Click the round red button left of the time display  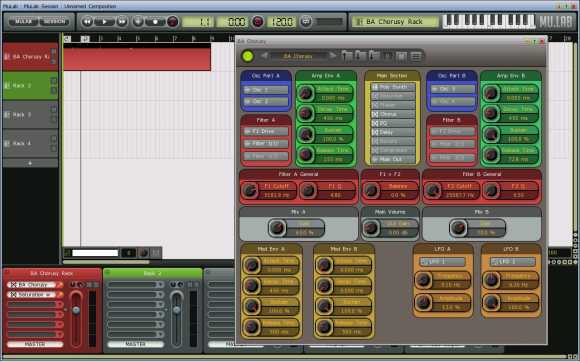coord(172,21)
